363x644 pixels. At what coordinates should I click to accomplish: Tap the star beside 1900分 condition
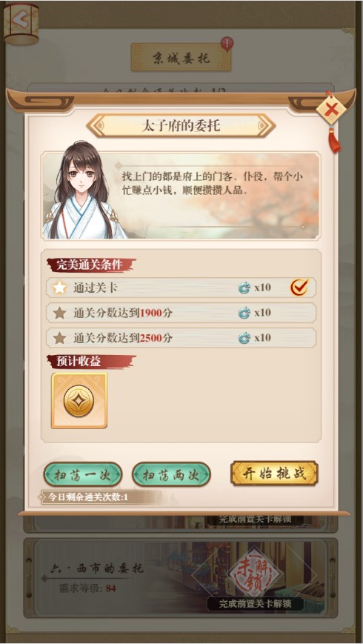point(59,313)
